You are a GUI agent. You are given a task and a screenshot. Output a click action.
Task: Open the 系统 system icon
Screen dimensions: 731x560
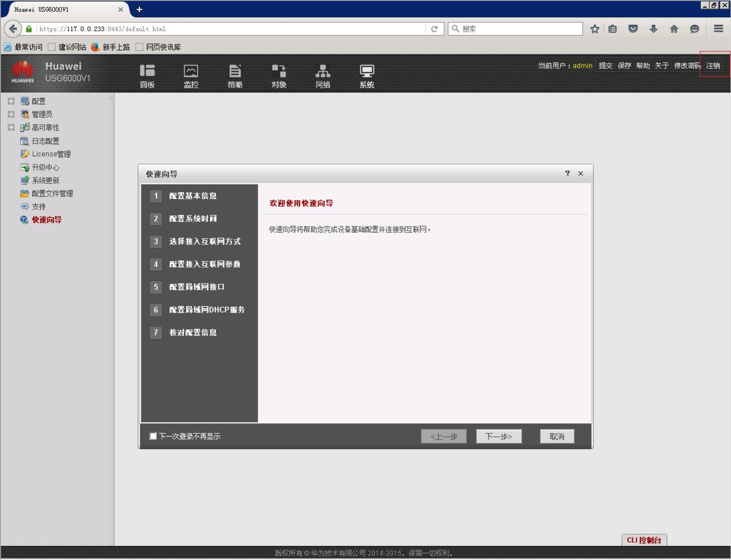(x=367, y=72)
